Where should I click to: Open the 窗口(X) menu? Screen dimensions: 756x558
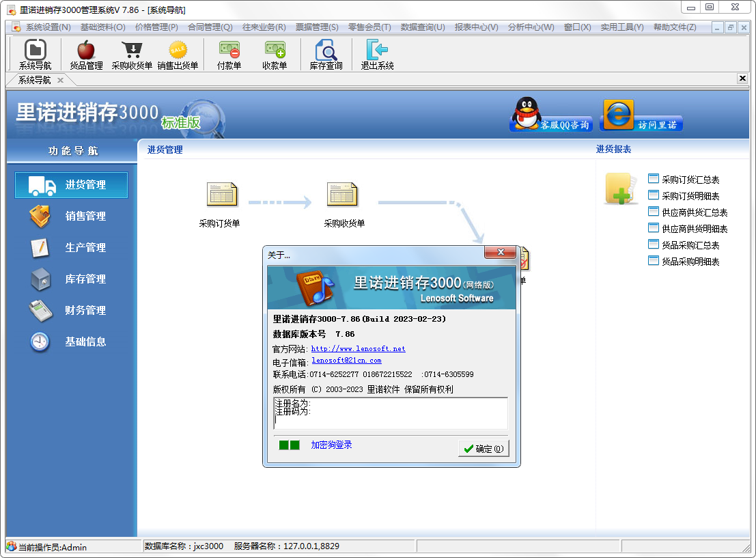tap(577, 27)
